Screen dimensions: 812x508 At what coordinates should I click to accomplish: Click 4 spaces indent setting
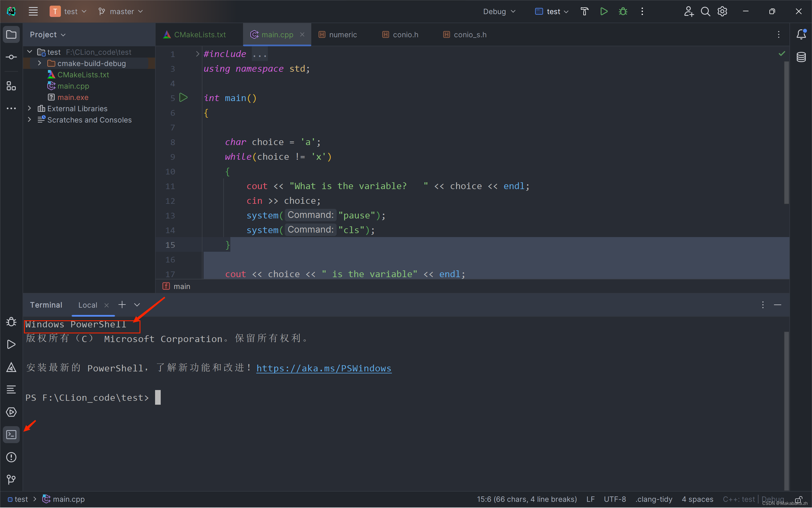(697, 499)
